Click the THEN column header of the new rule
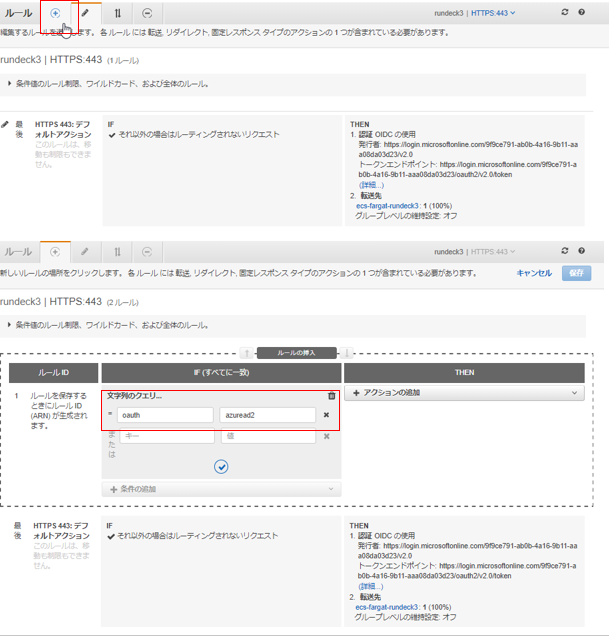The image size is (609, 636). pos(464,373)
